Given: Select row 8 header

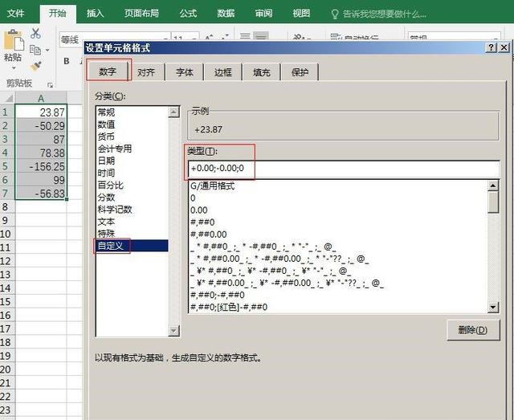Looking at the screenshot, I should (x=6, y=207).
